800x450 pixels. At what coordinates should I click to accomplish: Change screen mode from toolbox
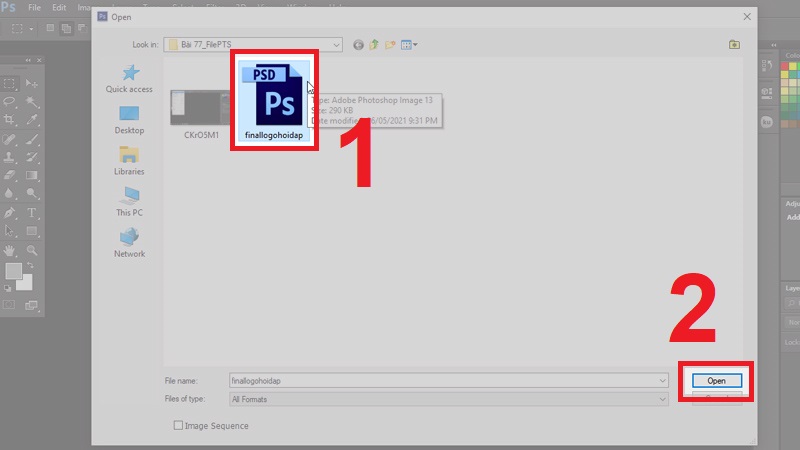click(x=32, y=305)
